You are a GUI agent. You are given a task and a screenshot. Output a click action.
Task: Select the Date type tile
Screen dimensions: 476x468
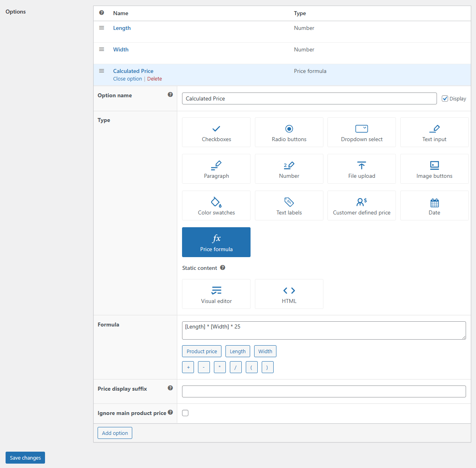(x=435, y=205)
